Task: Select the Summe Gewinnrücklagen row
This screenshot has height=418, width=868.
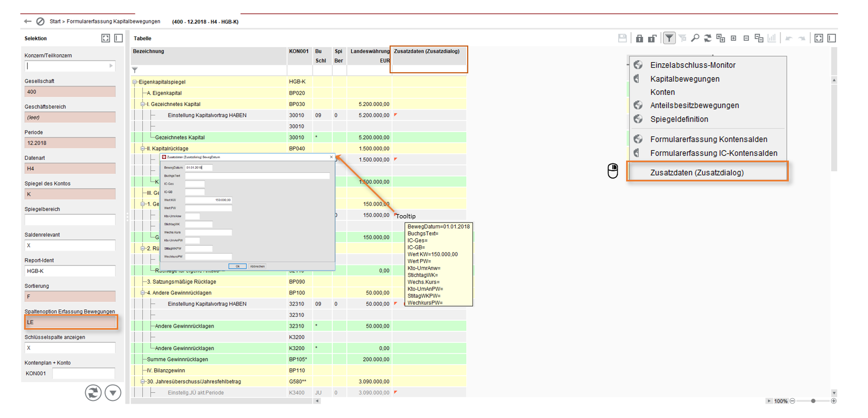Action: 299,359
